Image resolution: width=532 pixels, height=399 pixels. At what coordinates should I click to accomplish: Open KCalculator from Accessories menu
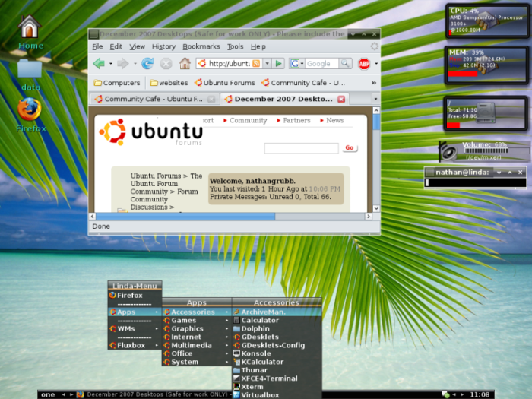click(277, 362)
